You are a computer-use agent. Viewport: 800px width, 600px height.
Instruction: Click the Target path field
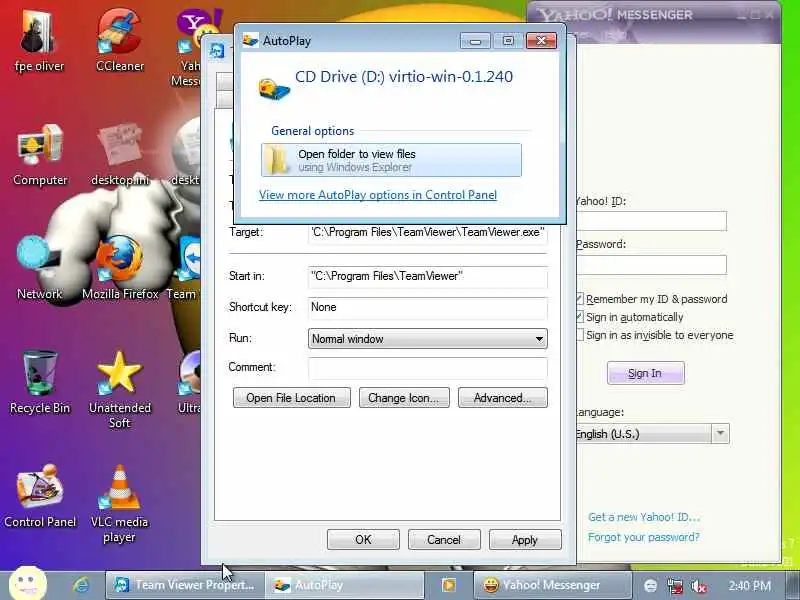[x=428, y=233]
